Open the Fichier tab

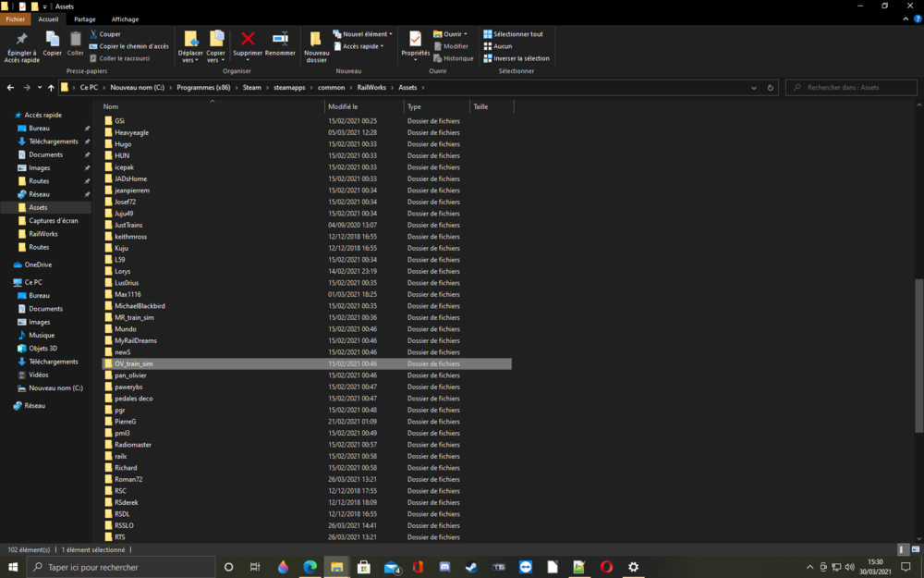pyautogui.click(x=15, y=19)
